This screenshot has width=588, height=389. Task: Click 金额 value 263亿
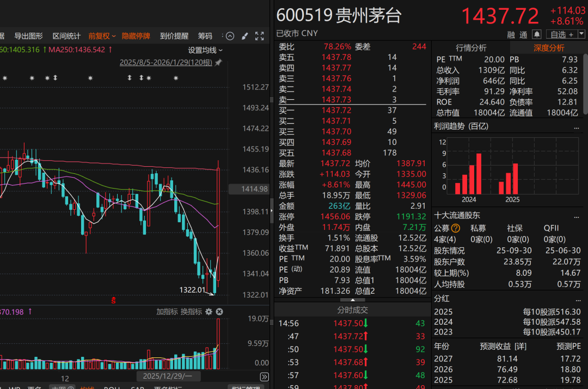tap(339, 206)
